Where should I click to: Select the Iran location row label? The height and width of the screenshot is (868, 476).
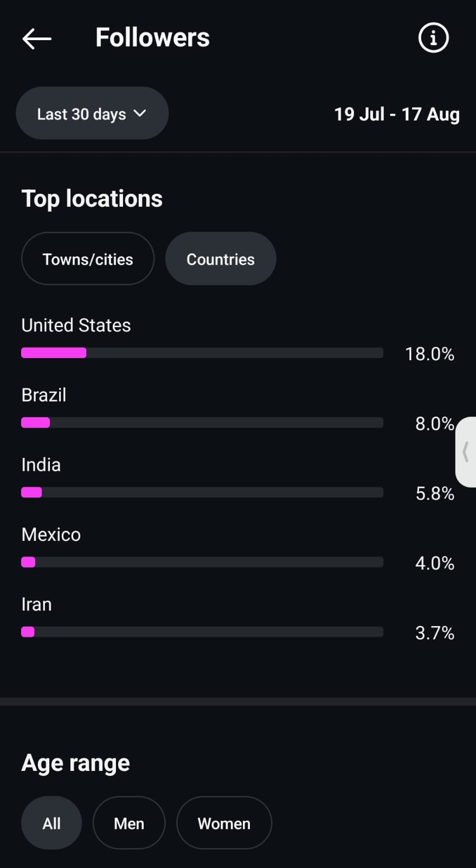[x=36, y=604]
